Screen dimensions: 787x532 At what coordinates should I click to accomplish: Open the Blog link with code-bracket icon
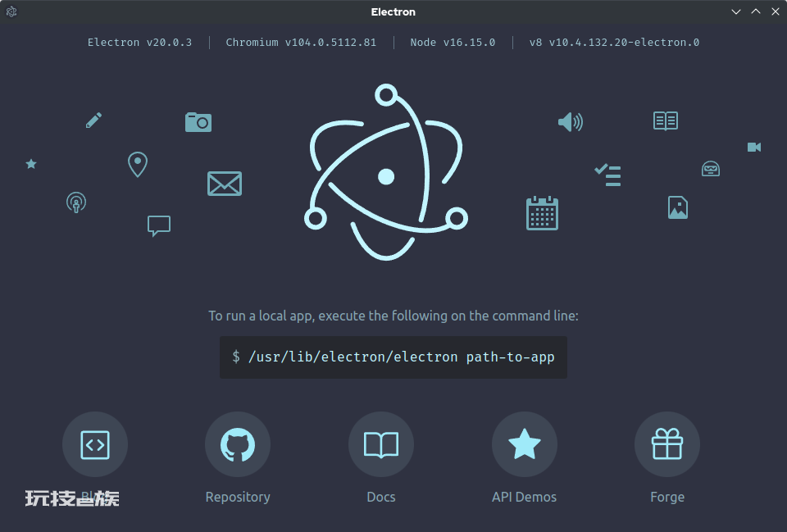[x=95, y=444]
